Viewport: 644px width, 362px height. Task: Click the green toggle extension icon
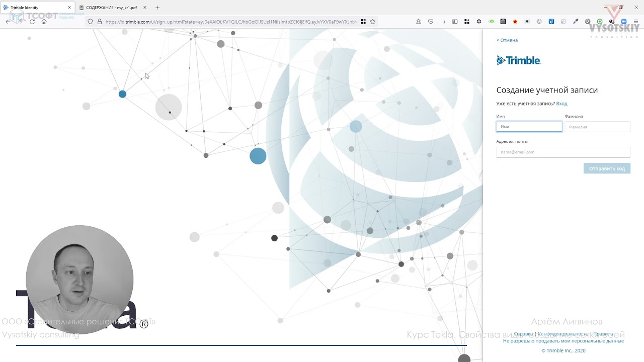[x=491, y=22]
